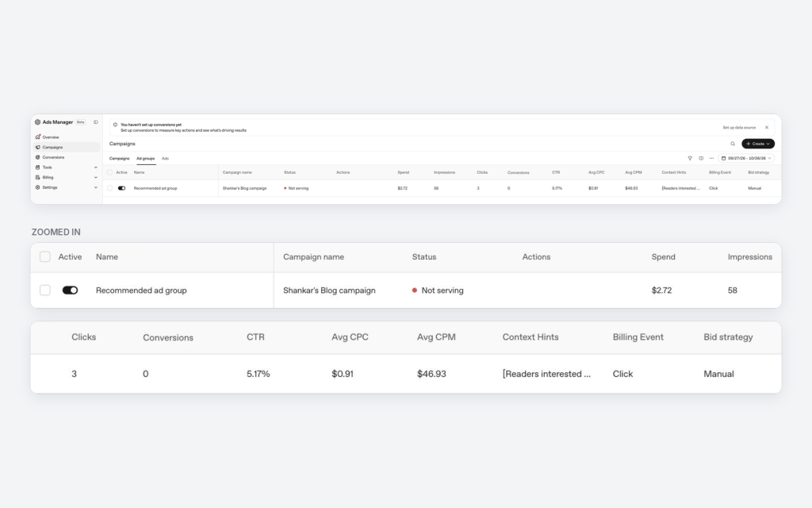The height and width of the screenshot is (508, 812).
Task: Tick the header select-all checkbox in small screenshot
Action: point(109,172)
